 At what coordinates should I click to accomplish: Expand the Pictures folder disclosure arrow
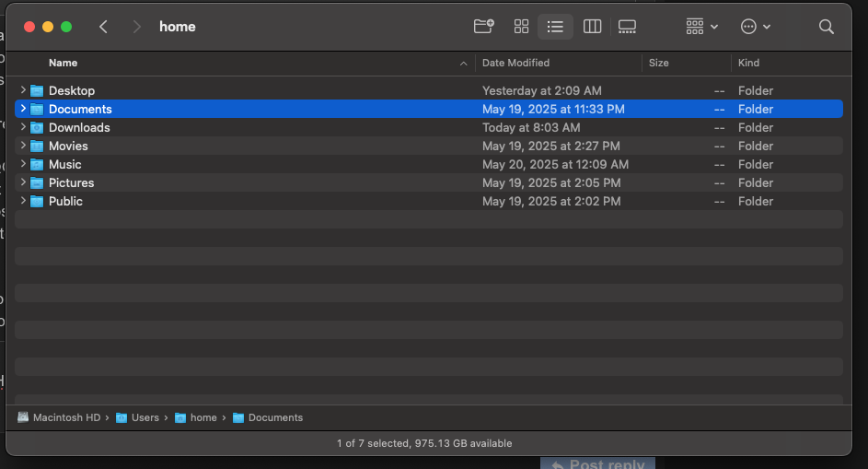point(23,182)
